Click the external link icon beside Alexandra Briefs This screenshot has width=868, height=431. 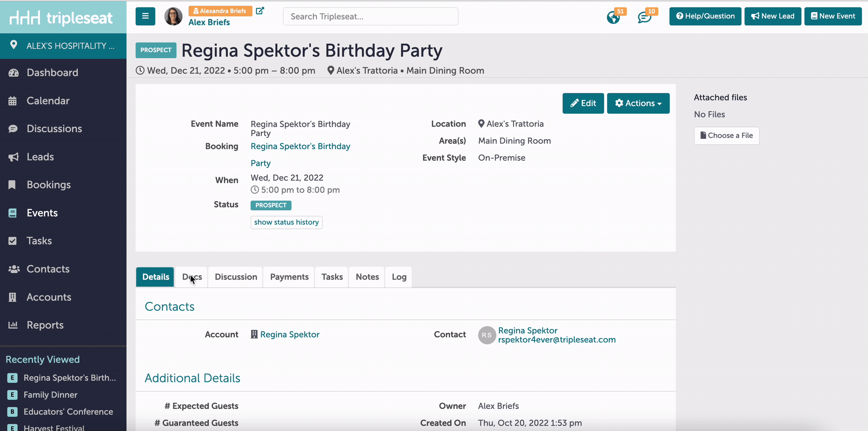[x=260, y=11]
